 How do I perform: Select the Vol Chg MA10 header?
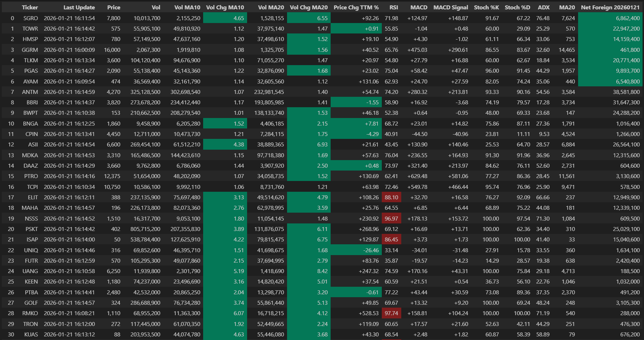(x=225, y=7)
